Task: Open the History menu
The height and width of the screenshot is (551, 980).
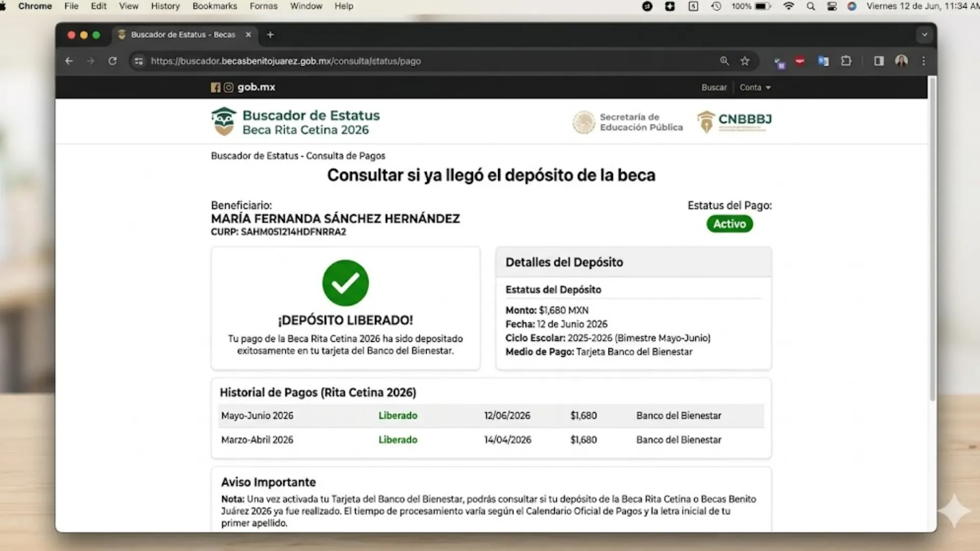Action: click(165, 6)
